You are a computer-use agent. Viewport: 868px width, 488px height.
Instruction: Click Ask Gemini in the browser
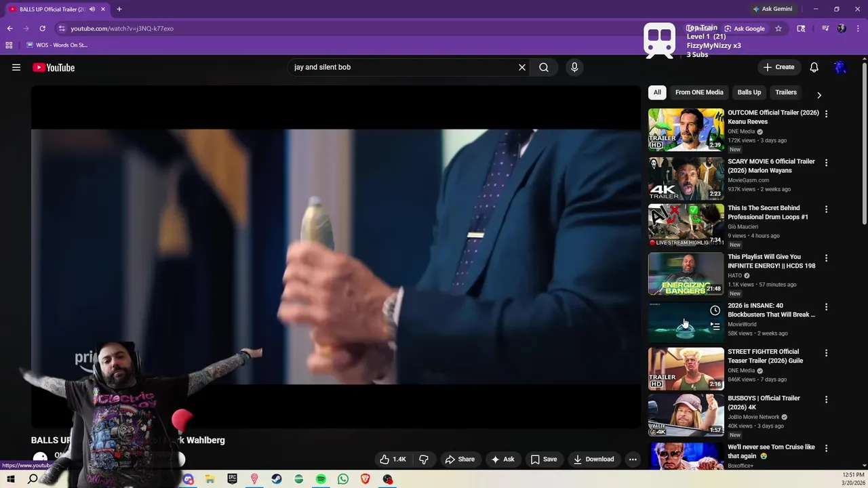(772, 9)
